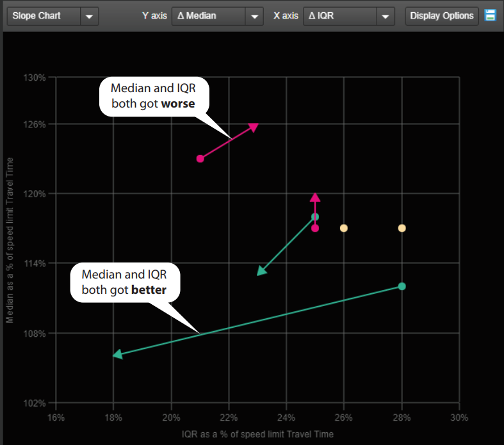Click the arrow button next to Δ IQR
This screenshot has height=445, width=504.
tap(386, 16)
